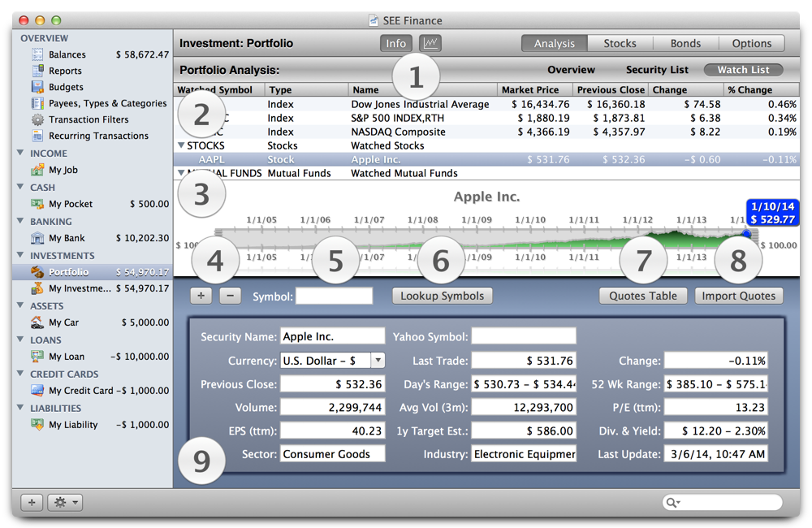Image resolution: width=812 pixels, height=528 pixels.
Task: Sort by Previous Close column header
Action: coord(611,89)
